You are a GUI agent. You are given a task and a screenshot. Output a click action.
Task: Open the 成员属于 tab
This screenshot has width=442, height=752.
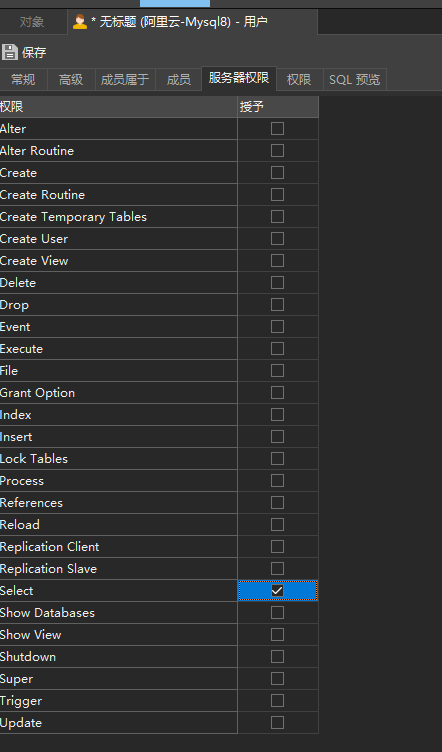tap(125, 79)
